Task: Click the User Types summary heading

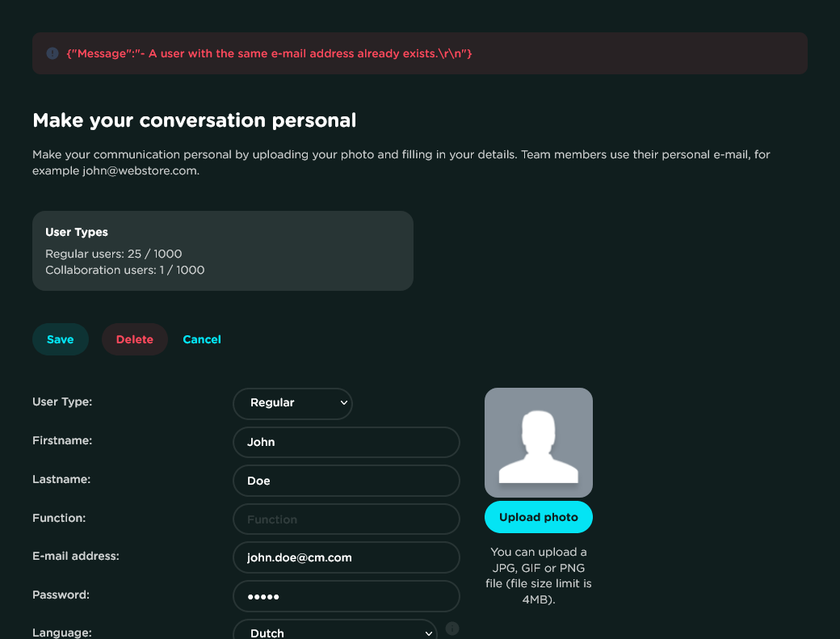Action: pos(77,233)
